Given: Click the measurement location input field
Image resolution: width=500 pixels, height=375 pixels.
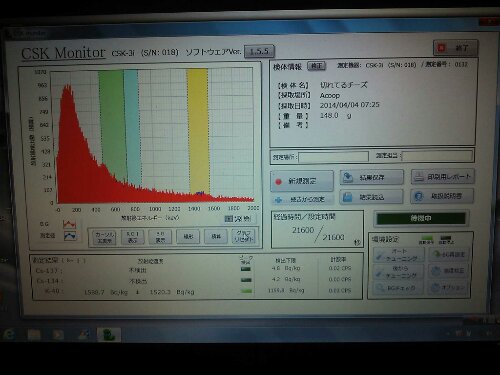Looking at the screenshot, I should click(x=333, y=157).
